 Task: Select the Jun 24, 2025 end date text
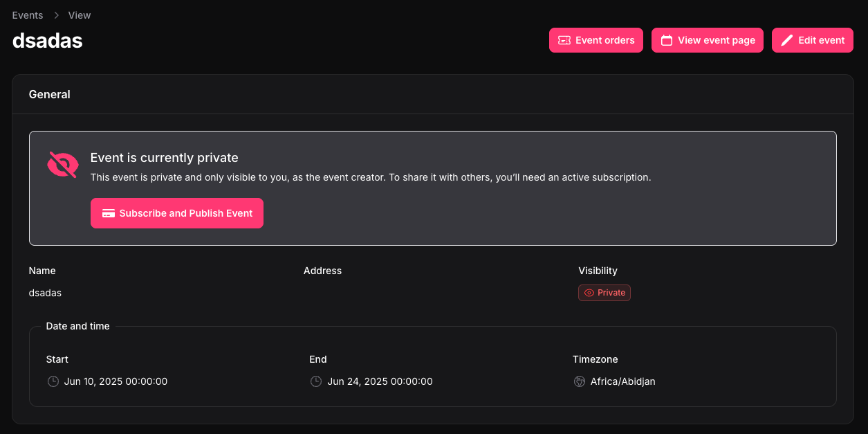coord(380,381)
